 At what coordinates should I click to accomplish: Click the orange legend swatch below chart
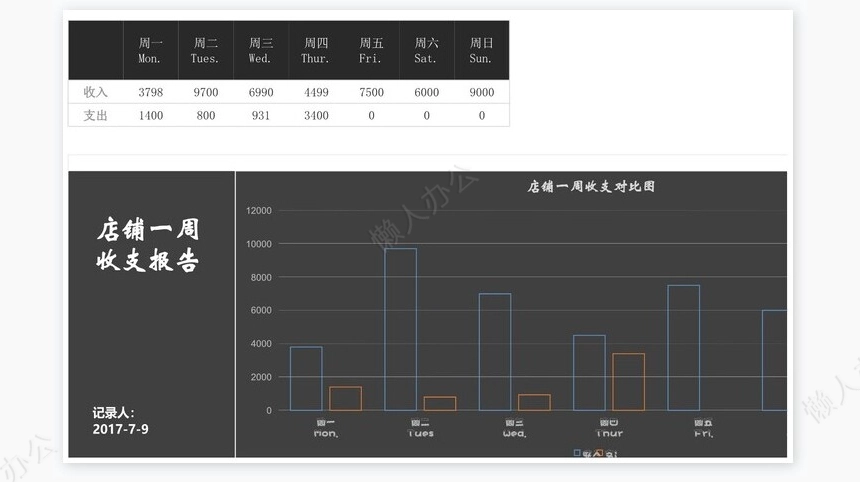tap(600, 454)
